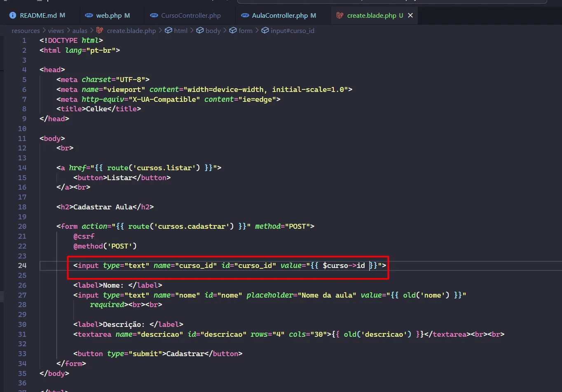Switch to the README.md tab
562x392 pixels.
point(38,15)
